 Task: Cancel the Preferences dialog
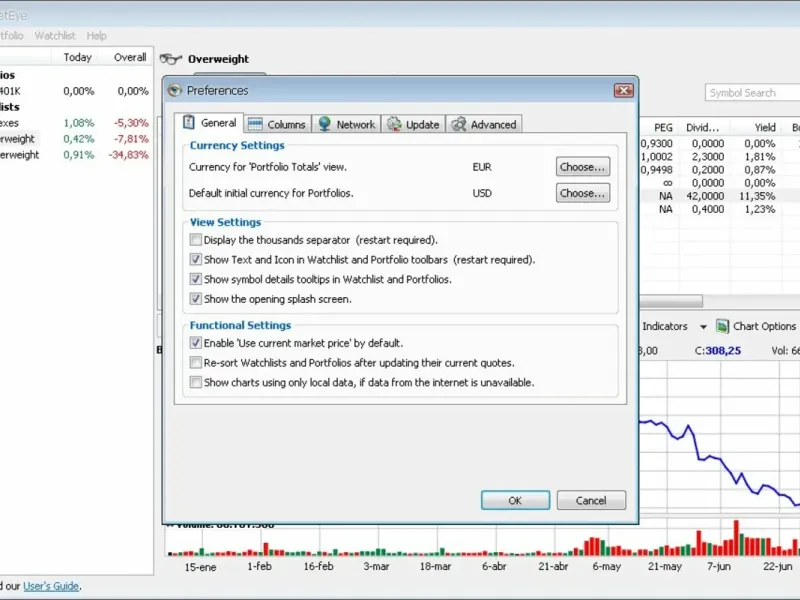click(591, 501)
